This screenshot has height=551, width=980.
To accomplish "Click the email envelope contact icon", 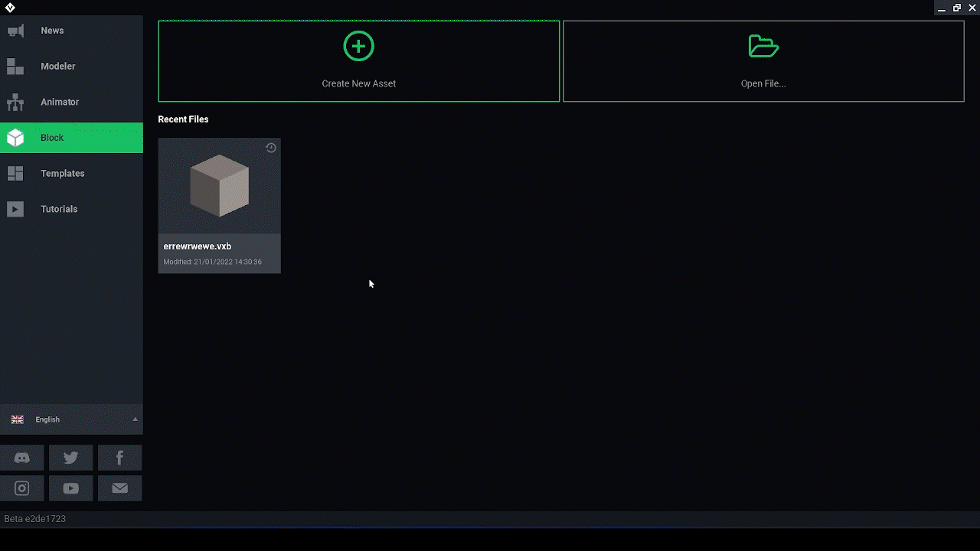I will [x=119, y=488].
